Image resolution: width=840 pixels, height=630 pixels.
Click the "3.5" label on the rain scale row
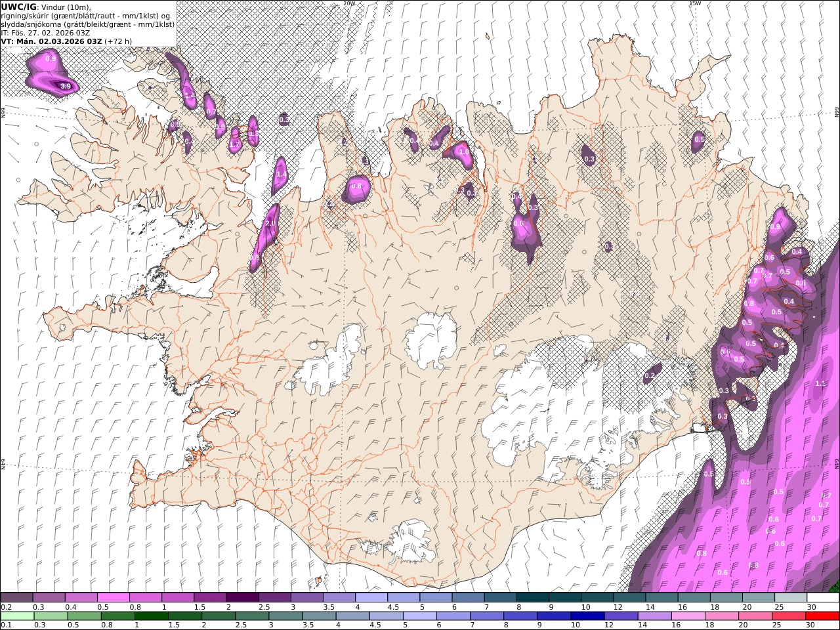click(x=308, y=625)
